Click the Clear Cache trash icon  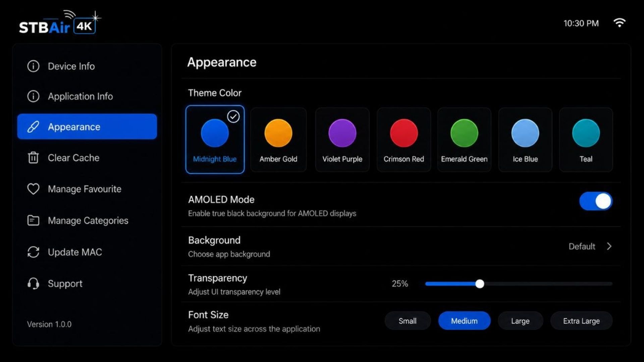(33, 158)
